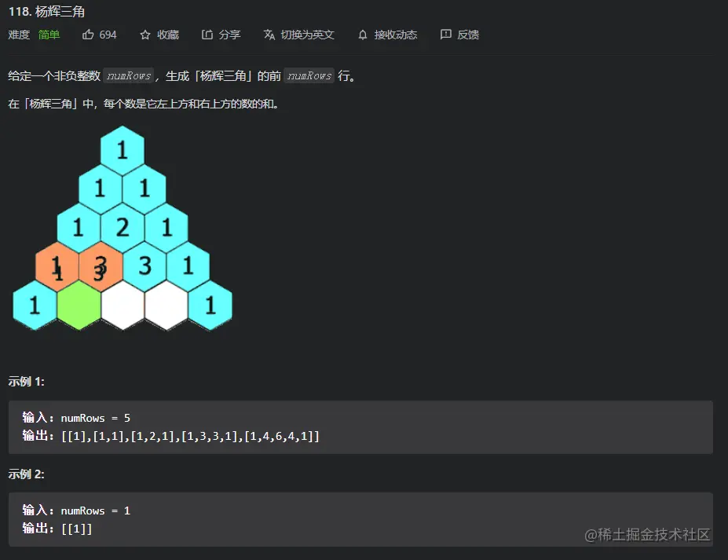This screenshot has height=560, width=728.
Task: Click the inline numRows code token
Action: pyautogui.click(x=128, y=75)
